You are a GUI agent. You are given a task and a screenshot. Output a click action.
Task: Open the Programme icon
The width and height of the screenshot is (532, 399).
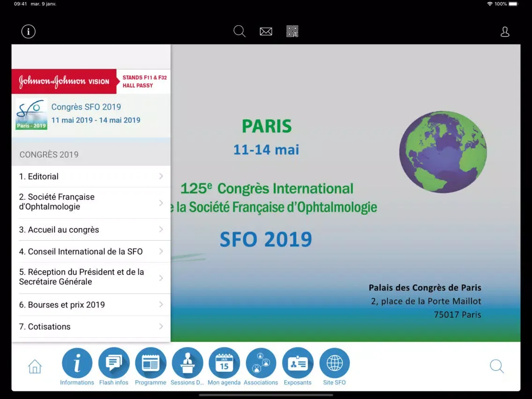click(x=150, y=363)
